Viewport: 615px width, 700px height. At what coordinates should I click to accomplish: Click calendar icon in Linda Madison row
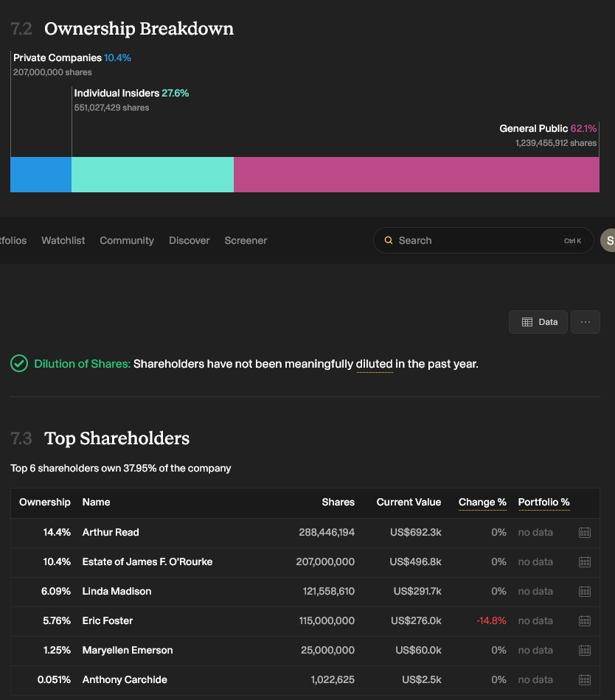585,592
